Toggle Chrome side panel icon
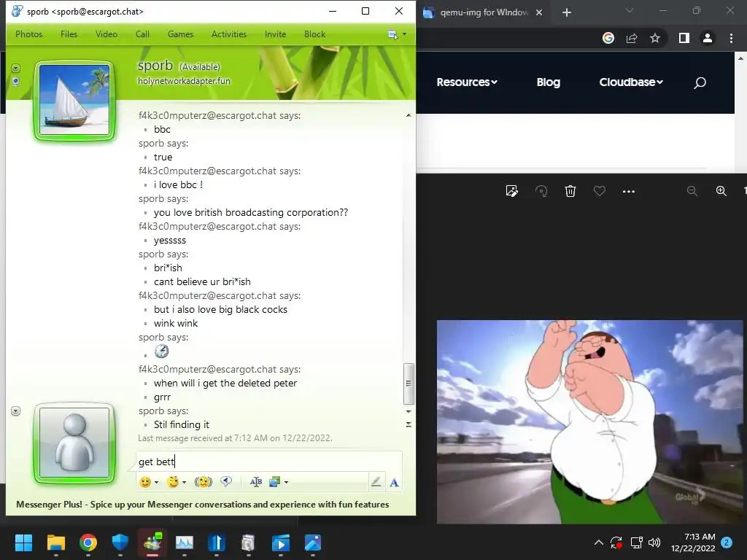747x560 pixels. pos(684,38)
